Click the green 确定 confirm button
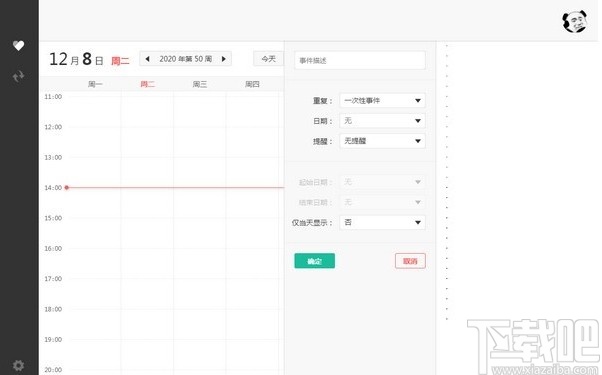The image size is (602, 375). [314, 261]
